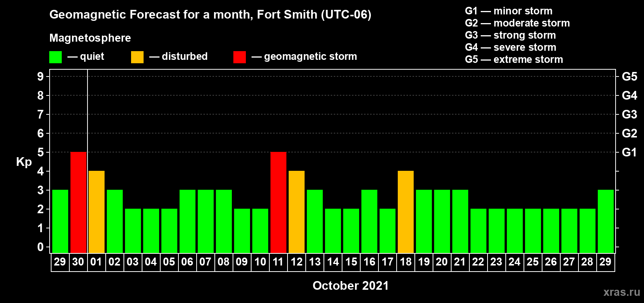Click the orange bar for day 12
This screenshot has height=303, width=644.
[297, 212]
